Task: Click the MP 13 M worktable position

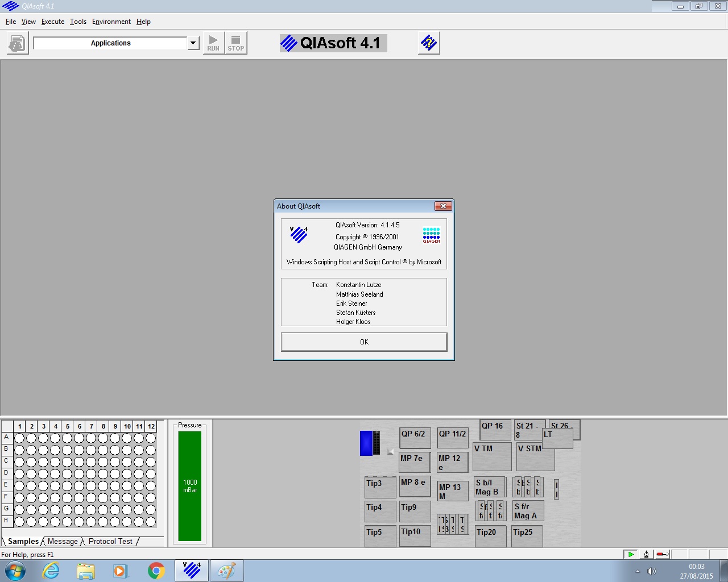Action: 453,491
